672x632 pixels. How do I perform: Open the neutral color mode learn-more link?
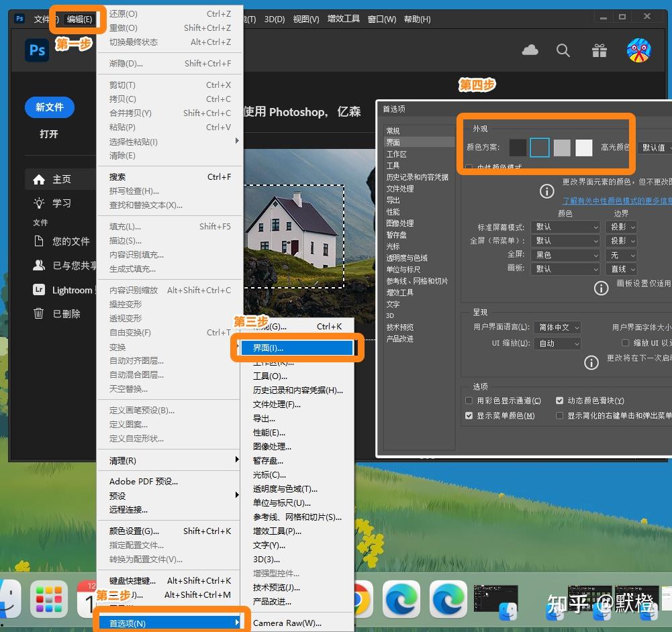617,201
